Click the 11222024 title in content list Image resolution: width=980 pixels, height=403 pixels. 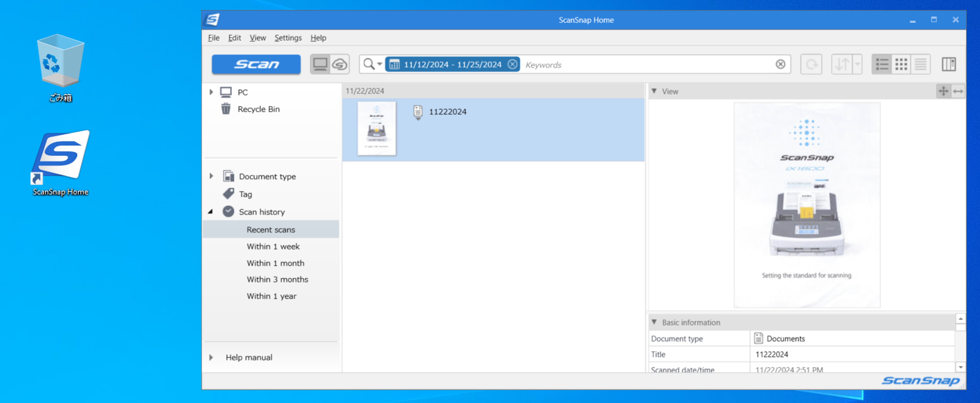tap(447, 112)
